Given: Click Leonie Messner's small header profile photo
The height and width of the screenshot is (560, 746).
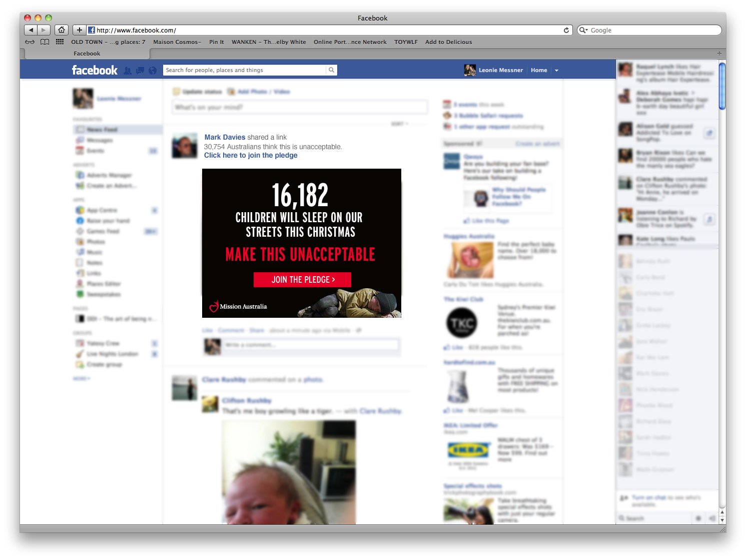Looking at the screenshot, I should tap(470, 70).
